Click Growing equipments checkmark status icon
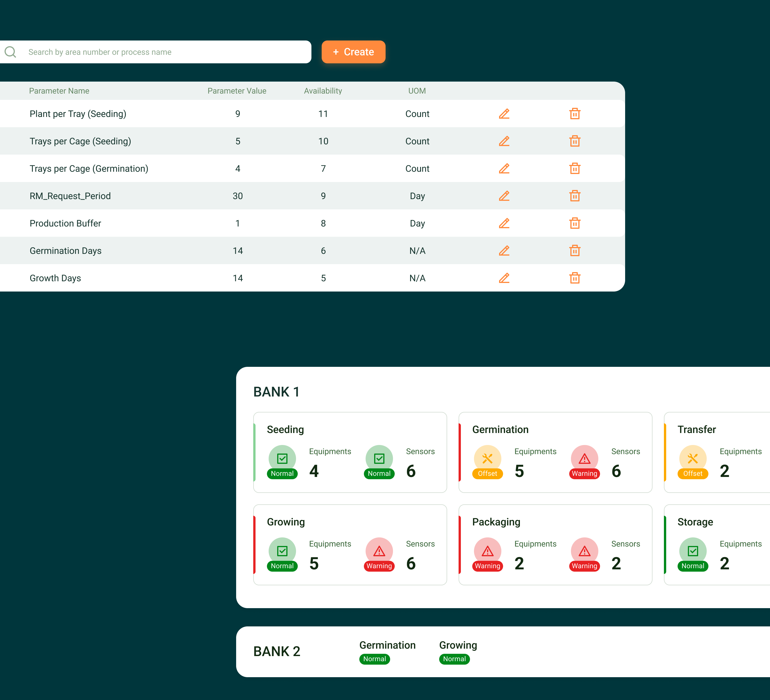 [x=282, y=551]
